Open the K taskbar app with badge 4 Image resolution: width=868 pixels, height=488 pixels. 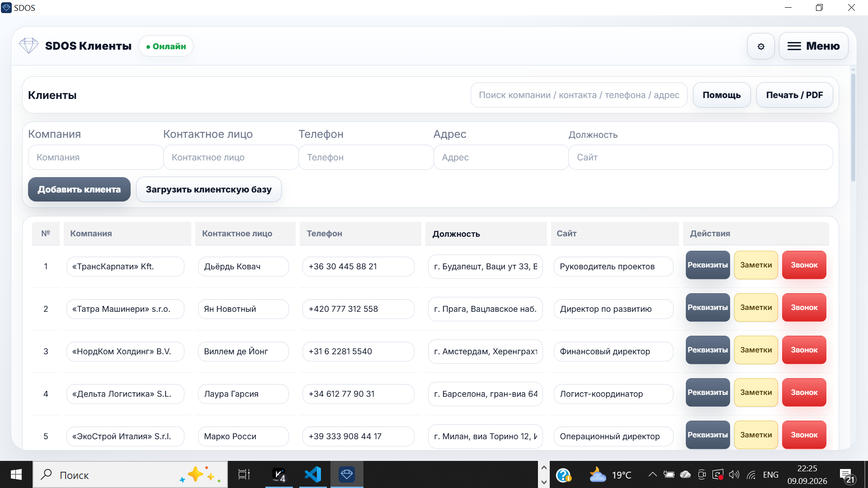tap(279, 474)
